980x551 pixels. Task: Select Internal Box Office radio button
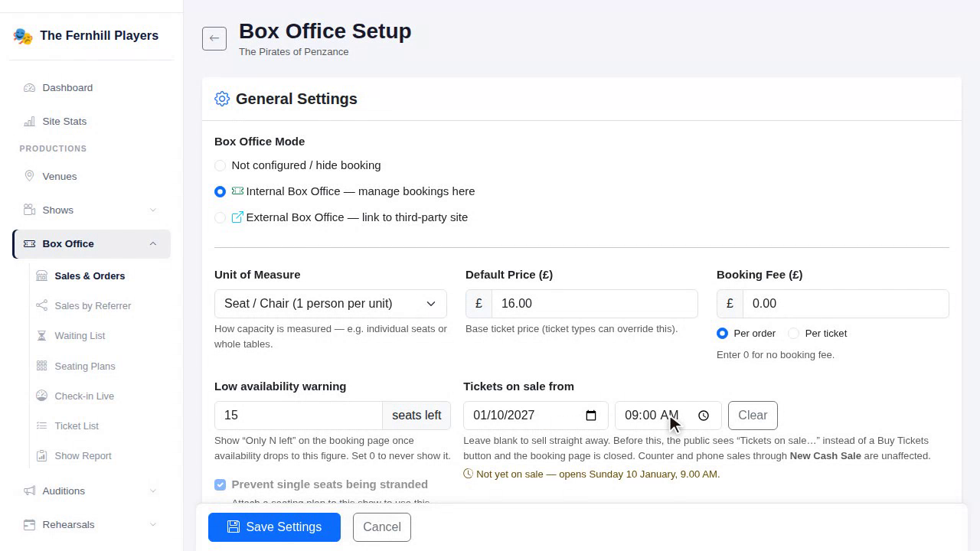tap(220, 191)
